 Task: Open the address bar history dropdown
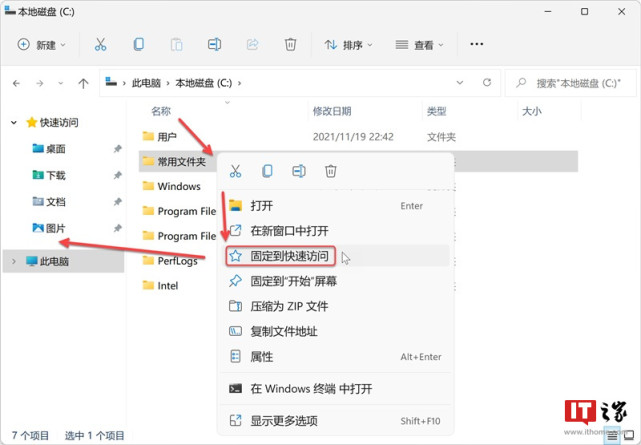click(x=460, y=83)
